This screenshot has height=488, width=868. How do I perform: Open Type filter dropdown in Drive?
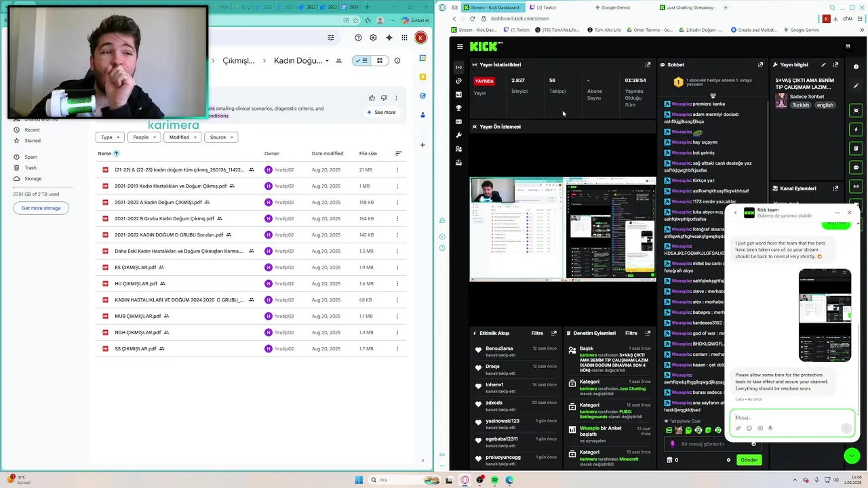(x=110, y=137)
